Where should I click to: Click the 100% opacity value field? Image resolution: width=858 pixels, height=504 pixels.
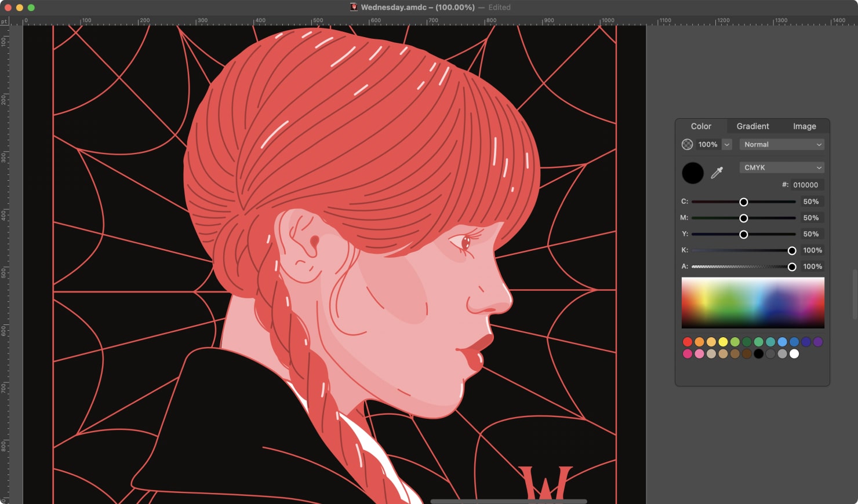(708, 144)
